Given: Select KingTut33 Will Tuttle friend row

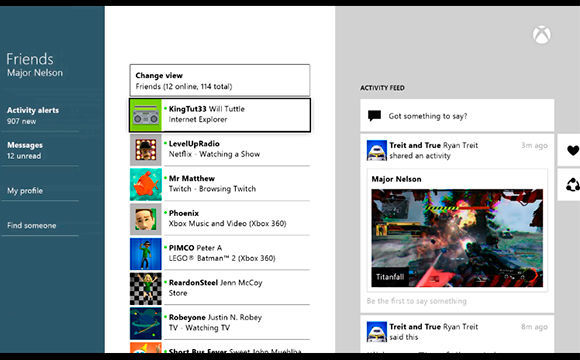Looking at the screenshot, I should tap(220, 115).
